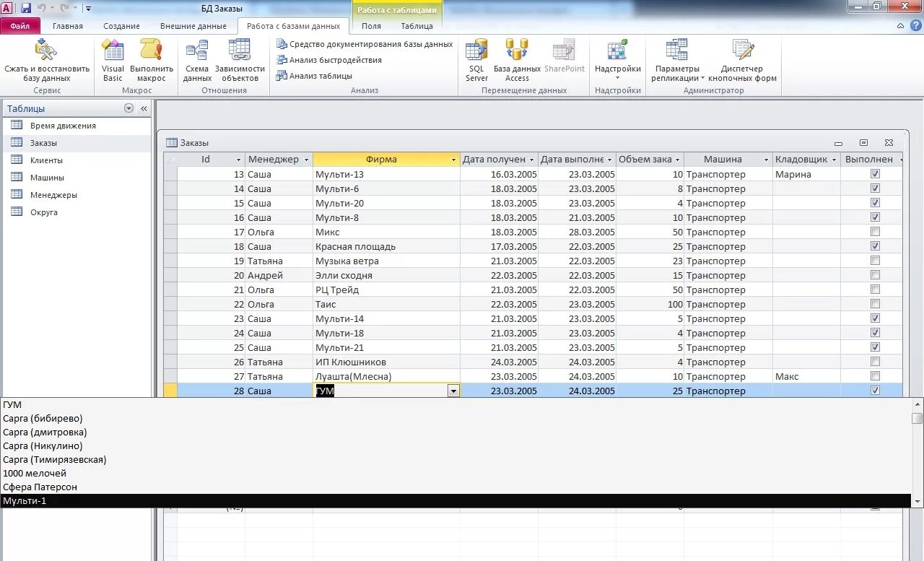Viewport: 924px width, 561px height.
Task: Open the Схема данных relationships view
Action: pyautogui.click(x=197, y=61)
